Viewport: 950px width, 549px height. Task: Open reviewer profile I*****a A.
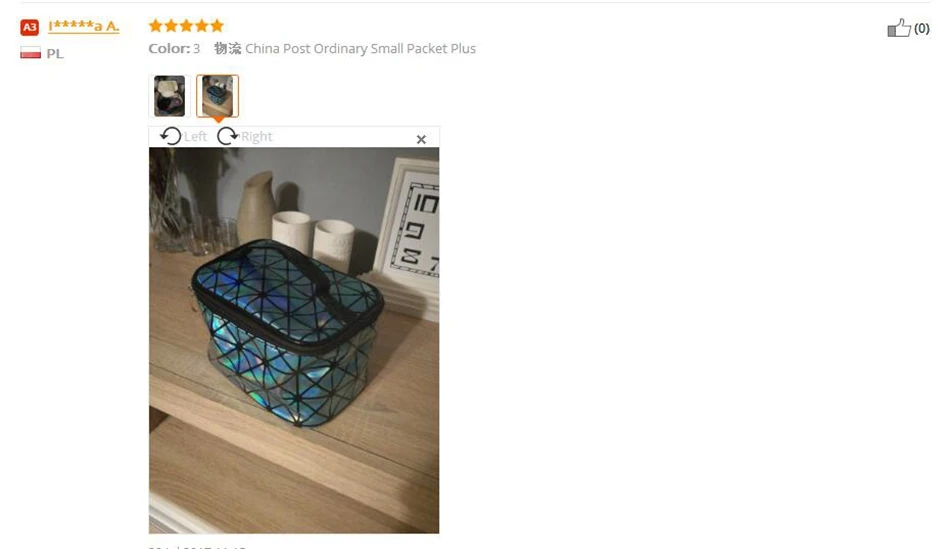(x=84, y=26)
